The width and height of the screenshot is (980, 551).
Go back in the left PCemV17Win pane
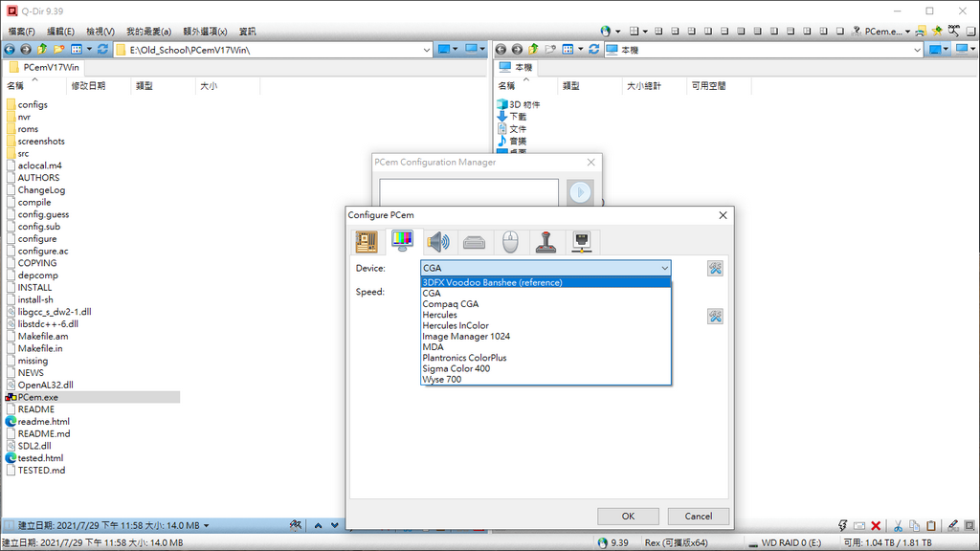pos(10,50)
